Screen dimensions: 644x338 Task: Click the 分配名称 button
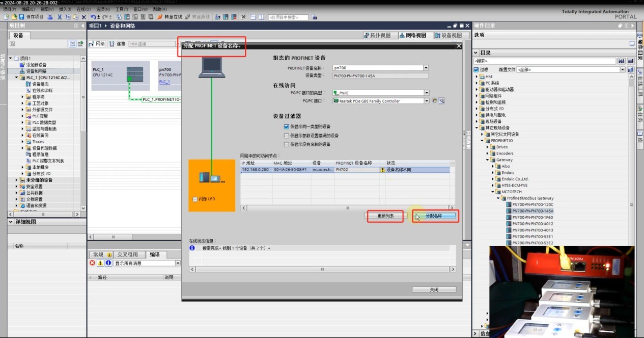tap(434, 216)
